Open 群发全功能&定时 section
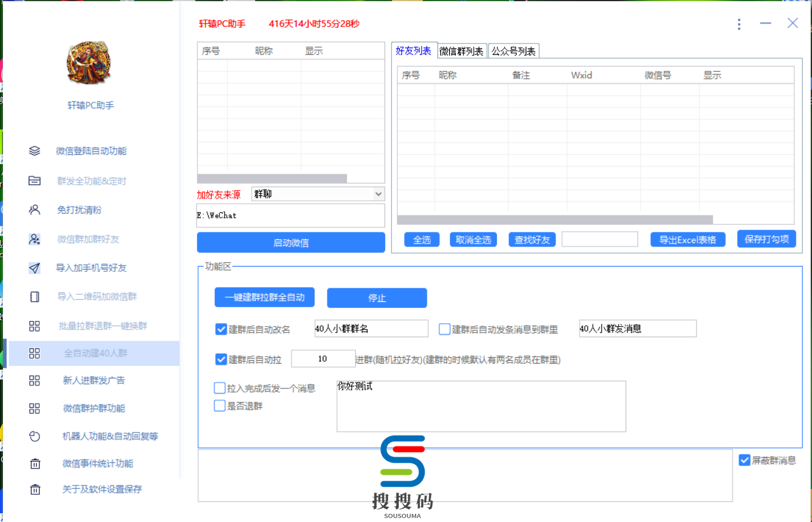Image resolution: width=812 pixels, height=522 pixels. [x=91, y=181]
